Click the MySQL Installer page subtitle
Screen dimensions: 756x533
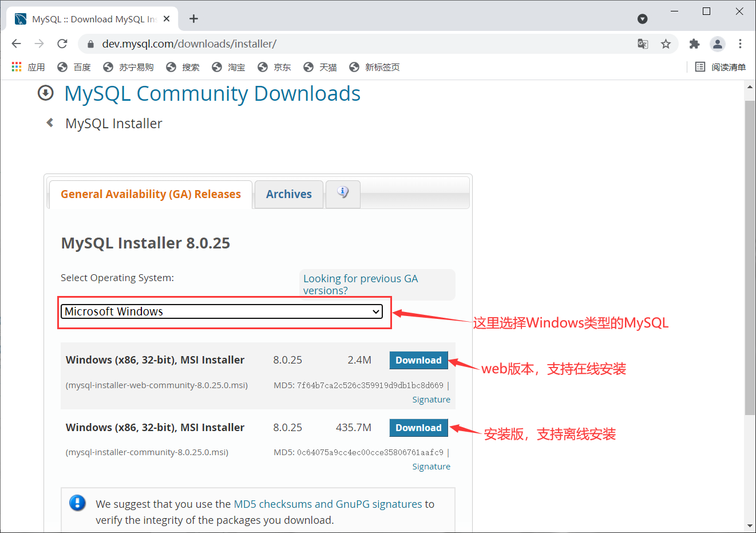[114, 123]
